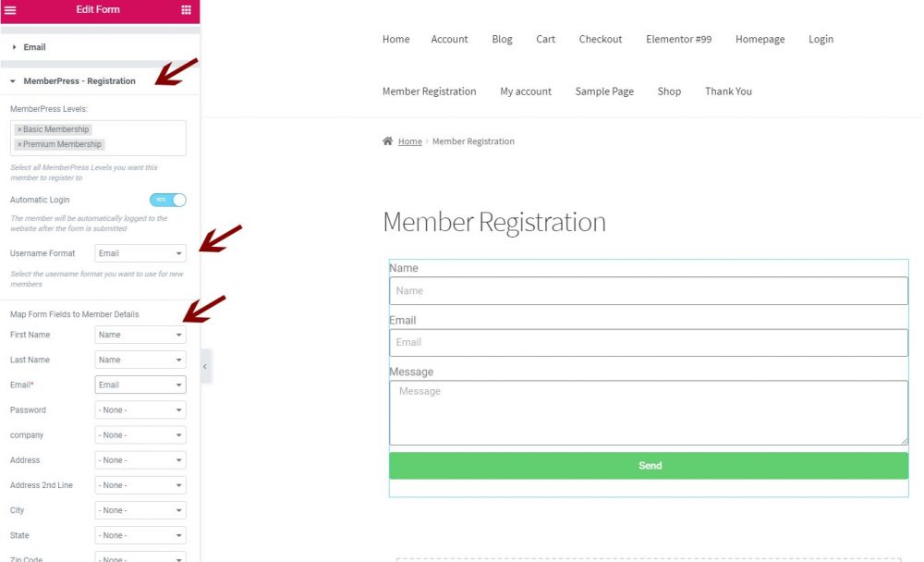The height and width of the screenshot is (562, 924).
Task: Click the Name input field
Action: [x=649, y=291]
